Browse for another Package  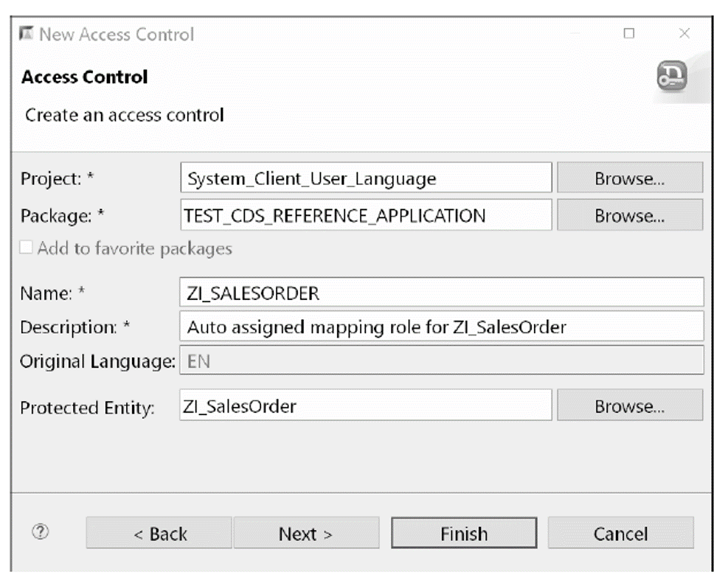pyautogui.click(x=629, y=215)
